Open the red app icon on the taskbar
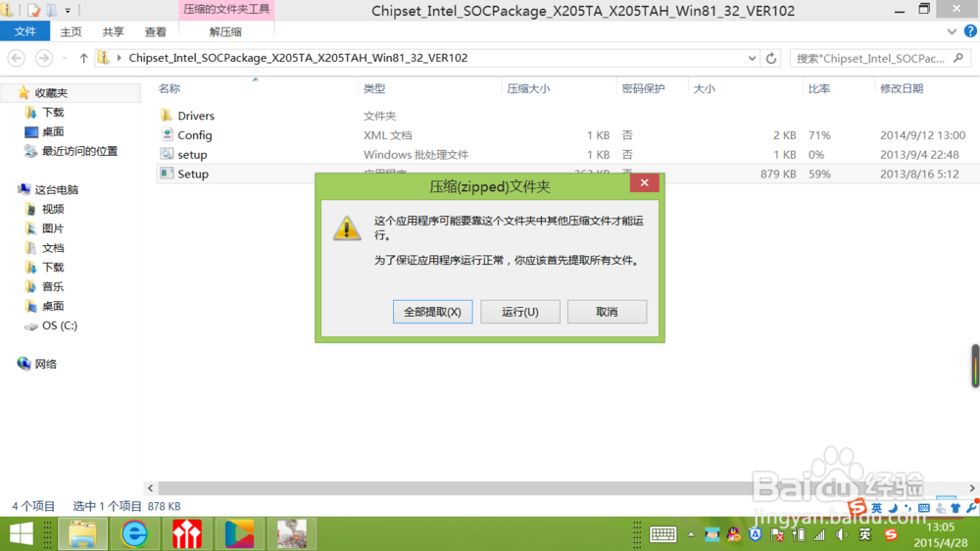This screenshot has height=551, width=980. point(187,534)
